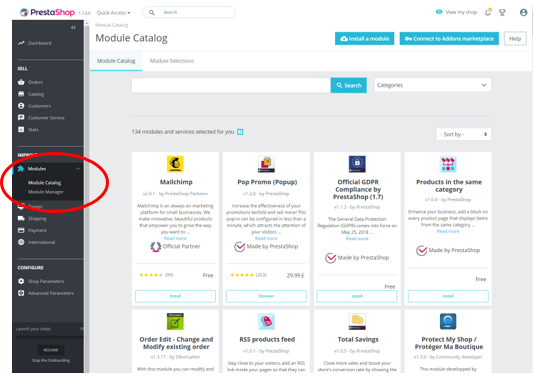Open the Sort by dropdown
The width and height of the screenshot is (557, 384).
pyautogui.click(x=464, y=134)
